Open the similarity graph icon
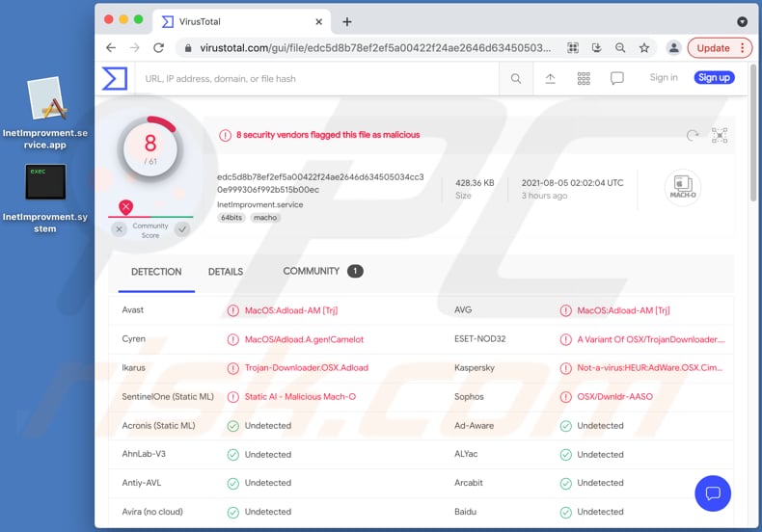 720,135
